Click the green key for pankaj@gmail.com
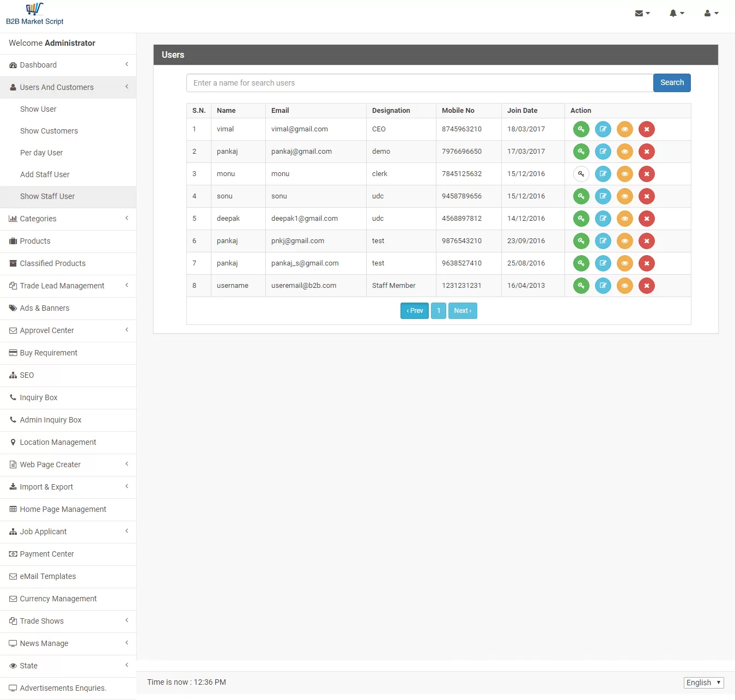This screenshot has width=735, height=700. point(581,152)
